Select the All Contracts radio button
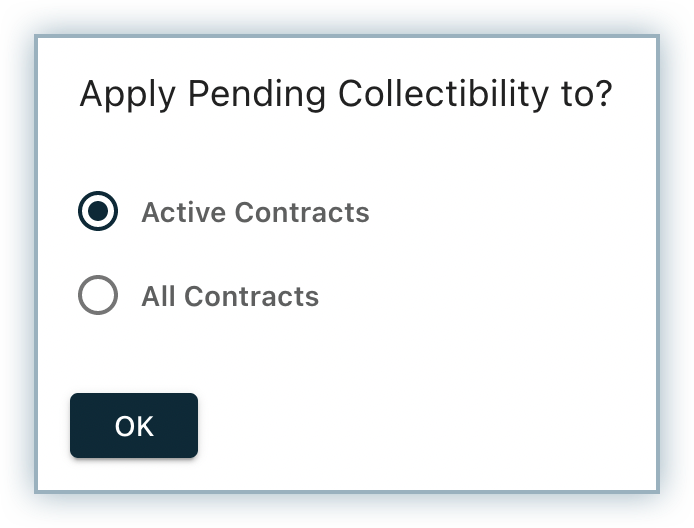 (98, 296)
